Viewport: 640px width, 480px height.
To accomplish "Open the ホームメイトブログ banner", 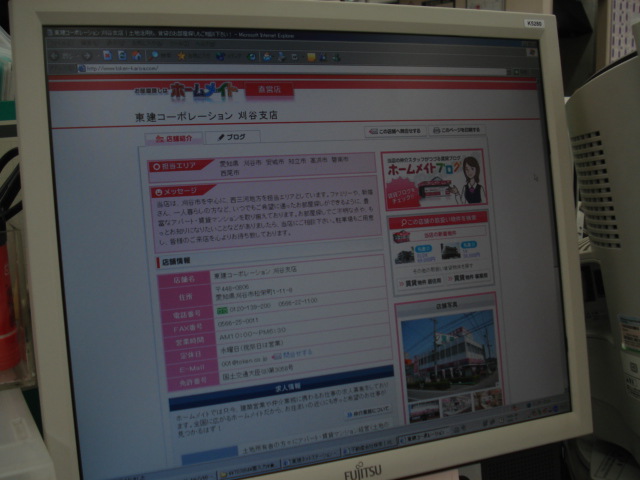I will (434, 179).
